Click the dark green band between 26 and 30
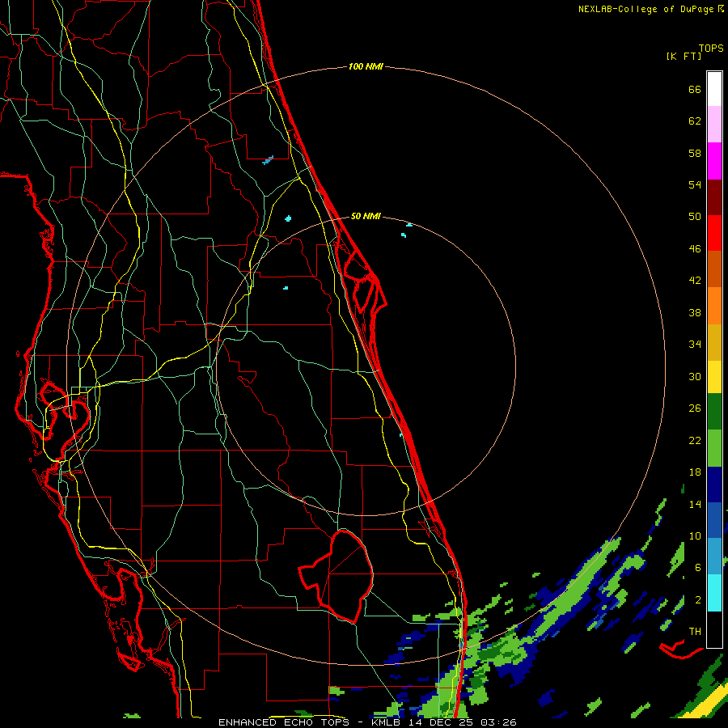This screenshot has height=728, width=728. [714, 412]
